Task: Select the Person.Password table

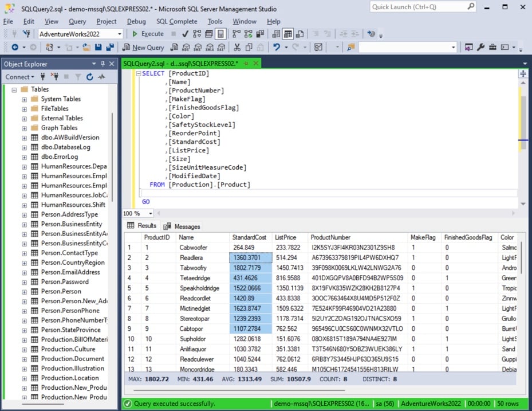Action: (x=65, y=281)
